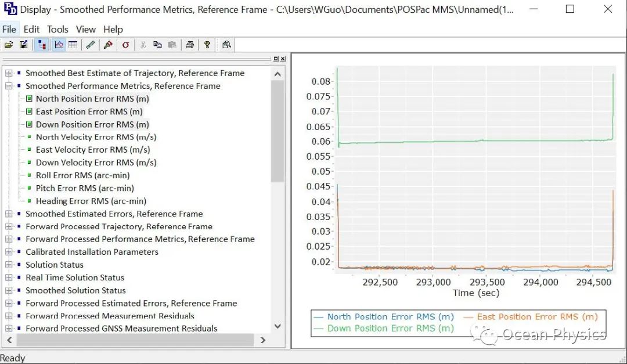This screenshot has height=364, width=627.
Task: Switch to the line graph view icon
Action: pos(59,45)
